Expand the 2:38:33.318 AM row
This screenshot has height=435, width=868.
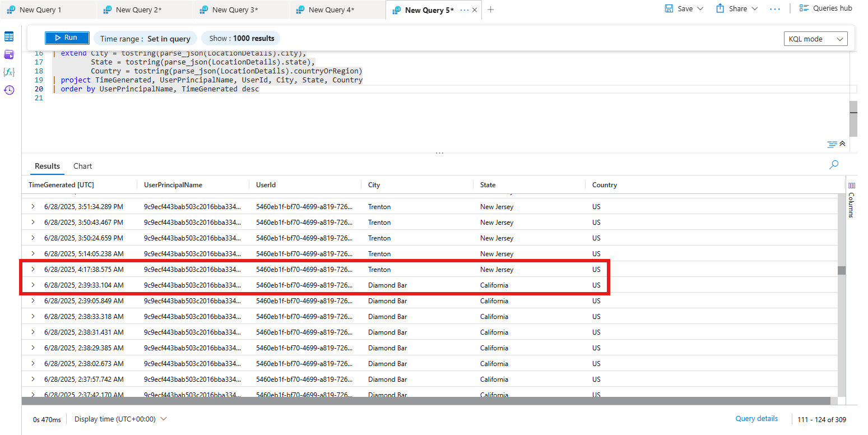click(33, 317)
